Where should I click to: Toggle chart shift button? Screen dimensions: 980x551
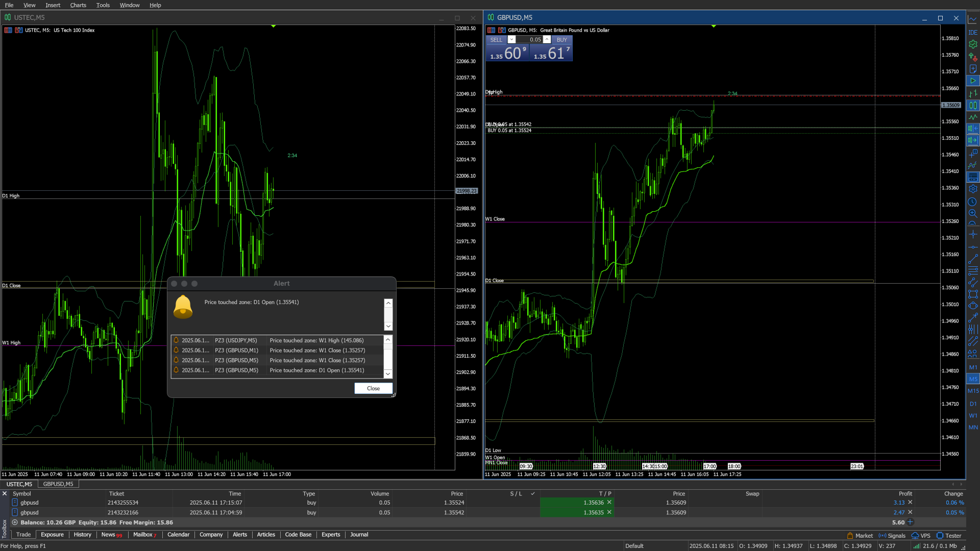coord(973,129)
